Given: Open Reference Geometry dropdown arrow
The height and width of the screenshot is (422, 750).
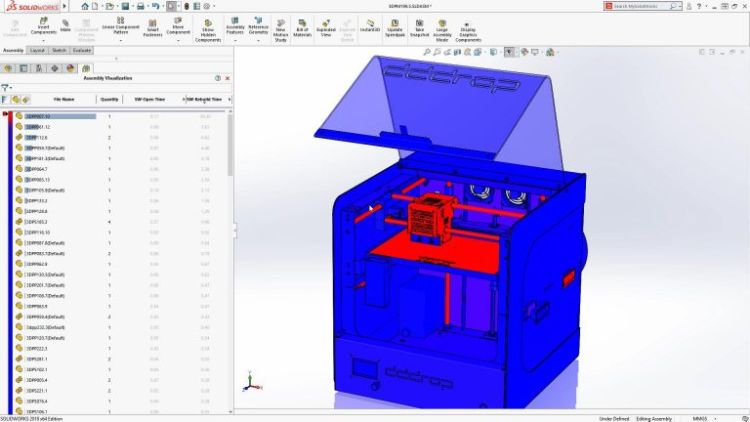Looking at the screenshot, I should [x=258, y=41].
